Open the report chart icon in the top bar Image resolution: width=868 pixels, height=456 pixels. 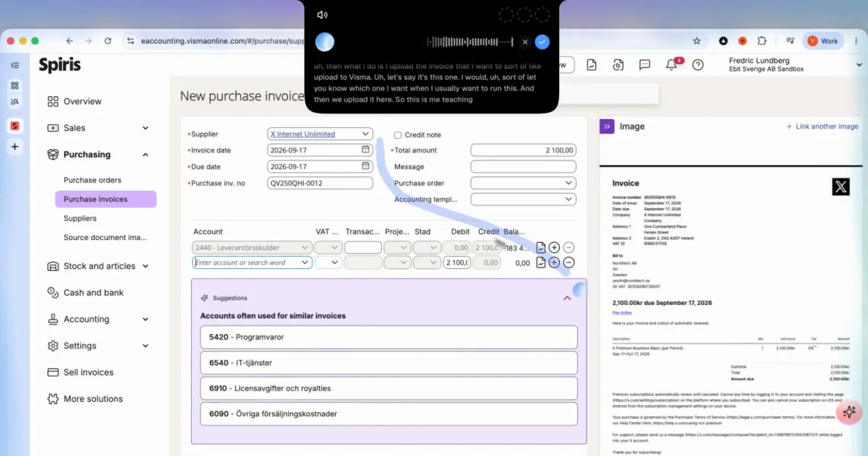click(x=592, y=65)
